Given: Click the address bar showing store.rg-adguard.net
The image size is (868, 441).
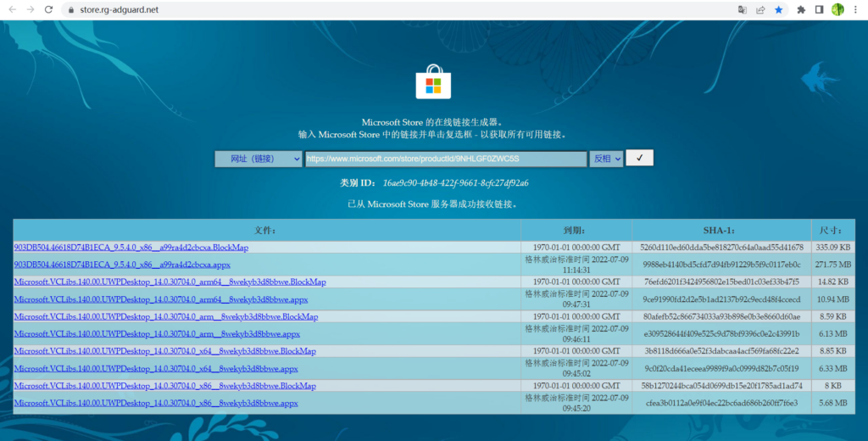Looking at the screenshot, I should tap(398, 9).
